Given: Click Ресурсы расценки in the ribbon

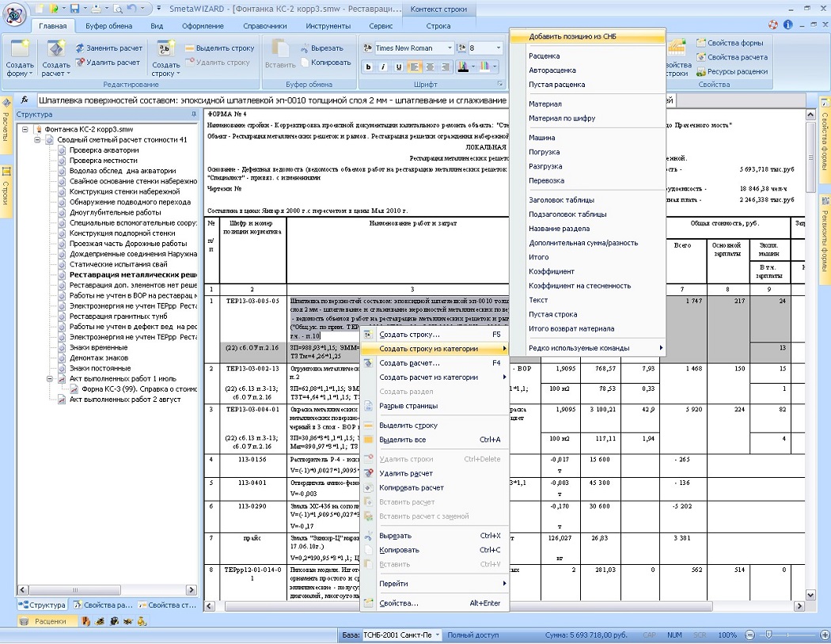Looking at the screenshot, I should (732, 71).
